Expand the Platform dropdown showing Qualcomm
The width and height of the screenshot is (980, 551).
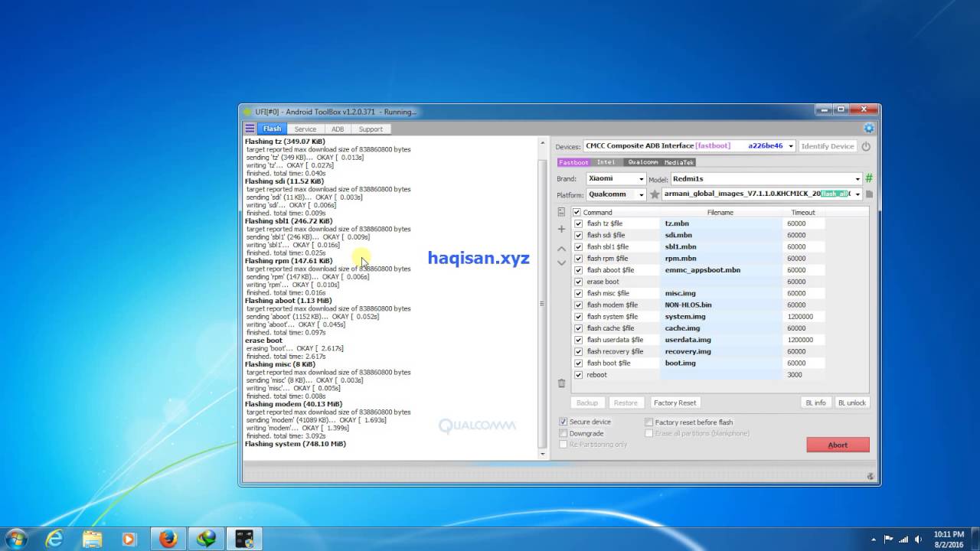640,194
